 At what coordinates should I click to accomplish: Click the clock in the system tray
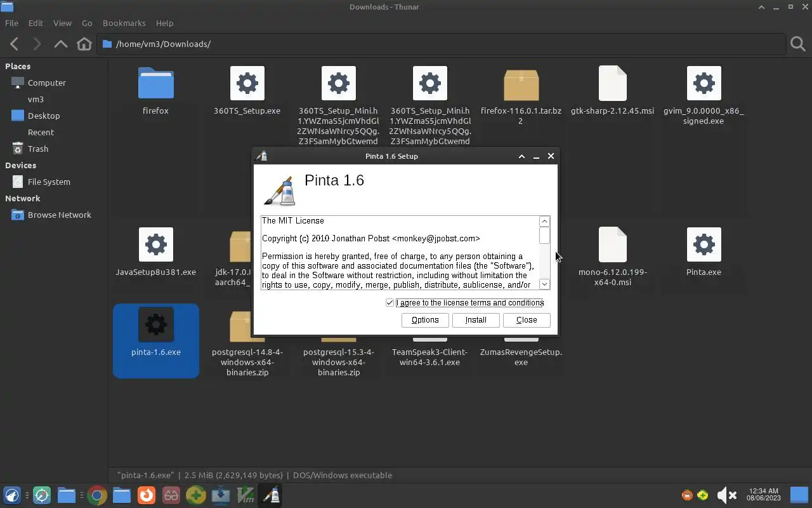[x=763, y=495]
